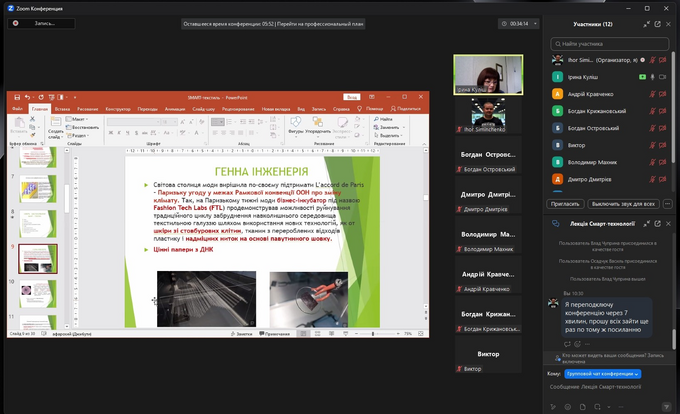This screenshot has height=414, width=680.
Task: Toggle video for Дмитро Дмитрієв
Action: (x=664, y=181)
